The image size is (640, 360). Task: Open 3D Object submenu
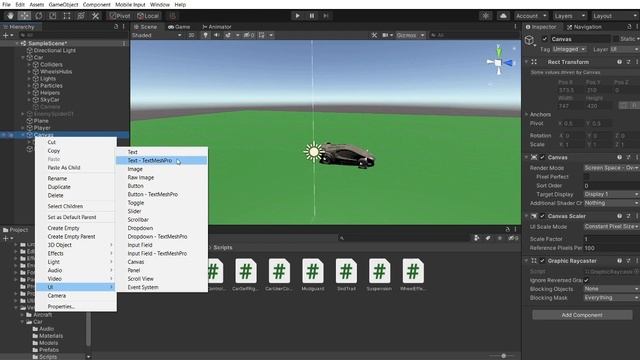point(76,245)
